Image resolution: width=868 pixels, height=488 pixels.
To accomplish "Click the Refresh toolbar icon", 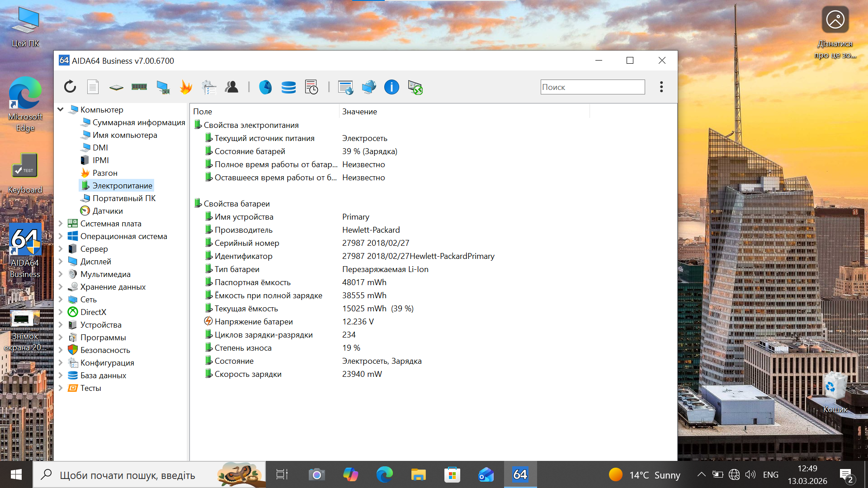I will pyautogui.click(x=70, y=87).
